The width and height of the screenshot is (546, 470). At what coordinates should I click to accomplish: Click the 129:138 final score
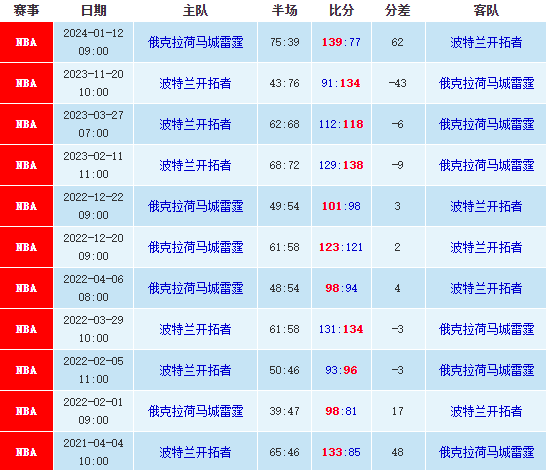341,165
